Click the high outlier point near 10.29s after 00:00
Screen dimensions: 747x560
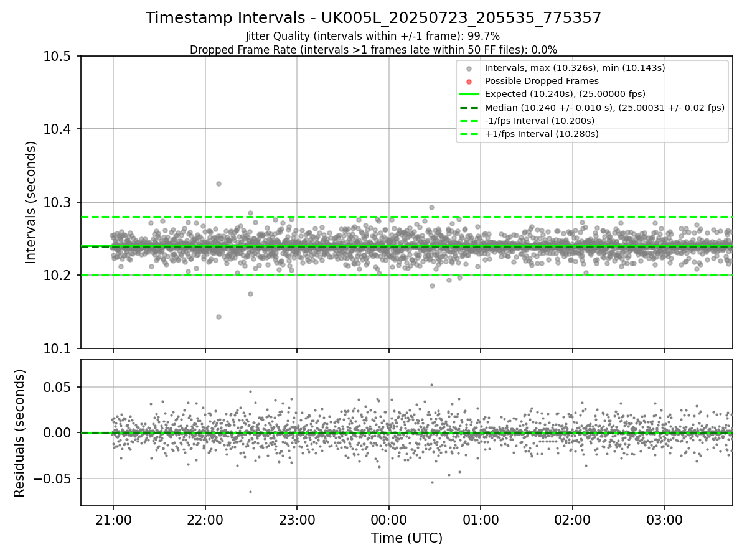pos(431,208)
